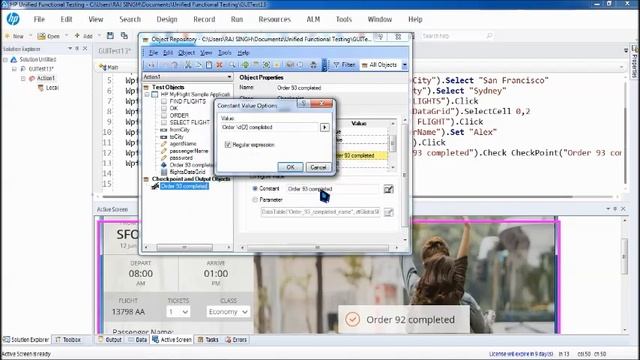Switch to the Active Screen tab

click(x=172, y=340)
